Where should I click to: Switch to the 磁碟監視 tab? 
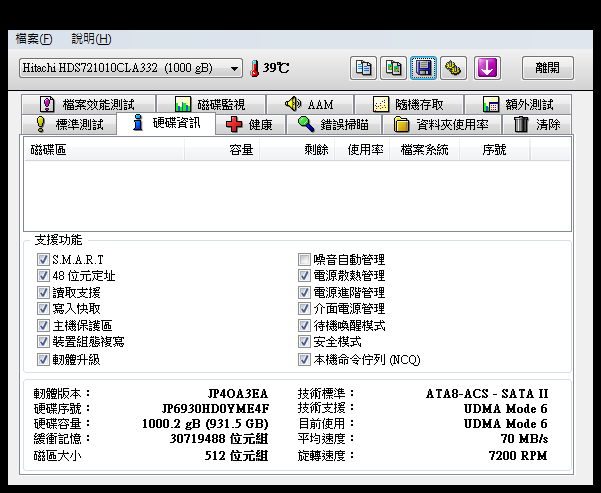211,104
